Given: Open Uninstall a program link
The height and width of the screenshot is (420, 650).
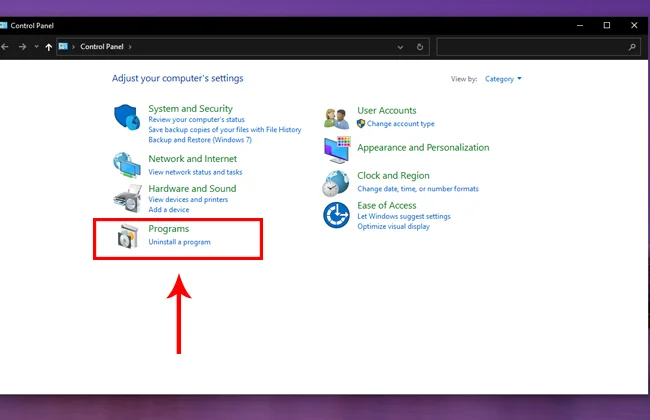Looking at the screenshot, I should coord(179,242).
